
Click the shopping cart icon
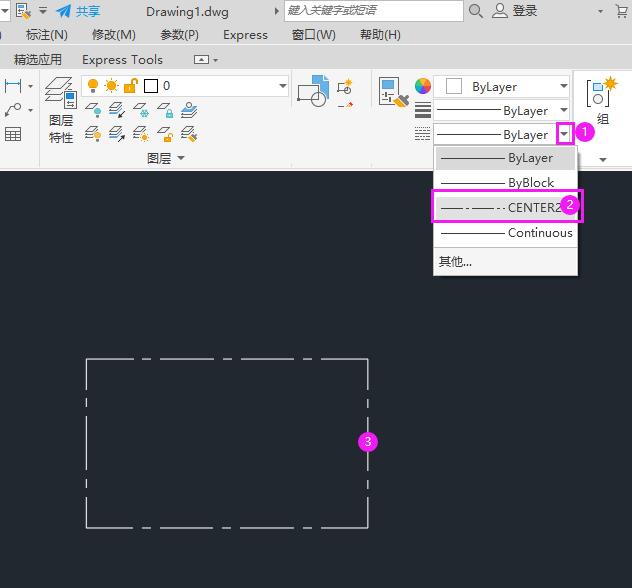(622, 11)
